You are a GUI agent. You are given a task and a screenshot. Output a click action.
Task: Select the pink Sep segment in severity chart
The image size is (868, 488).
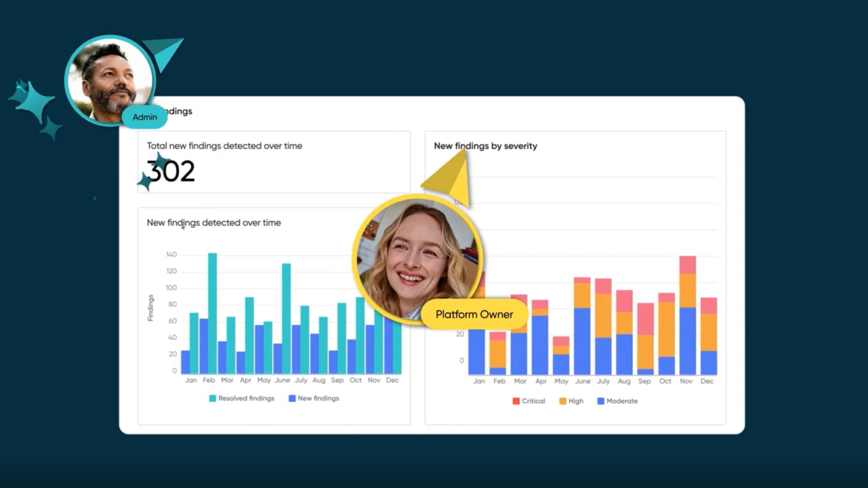[645, 319]
